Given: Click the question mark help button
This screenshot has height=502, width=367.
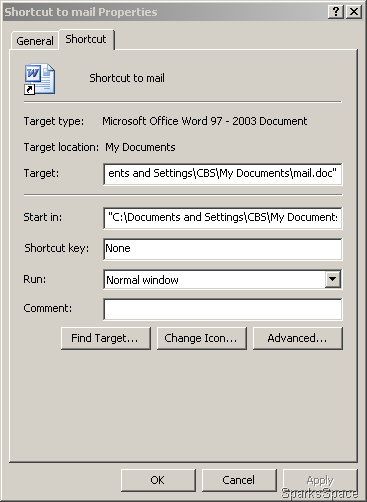Looking at the screenshot, I should pos(336,12).
